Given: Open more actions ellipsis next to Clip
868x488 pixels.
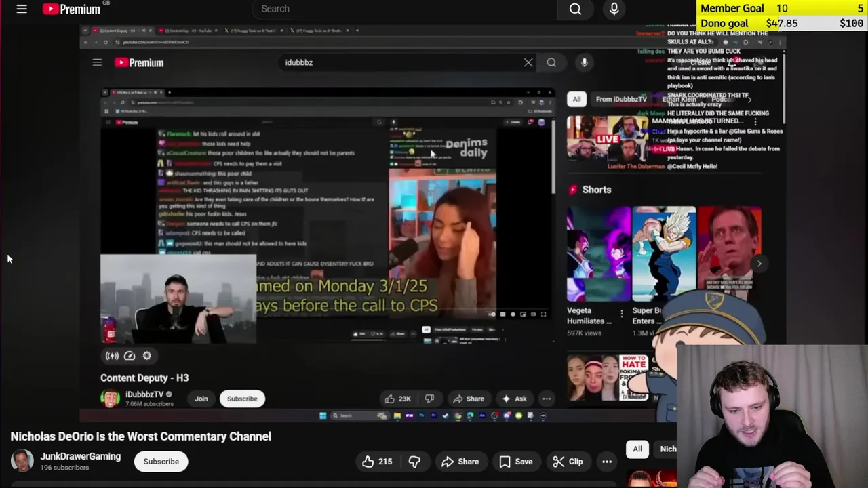Looking at the screenshot, I should tap(607, 462).
